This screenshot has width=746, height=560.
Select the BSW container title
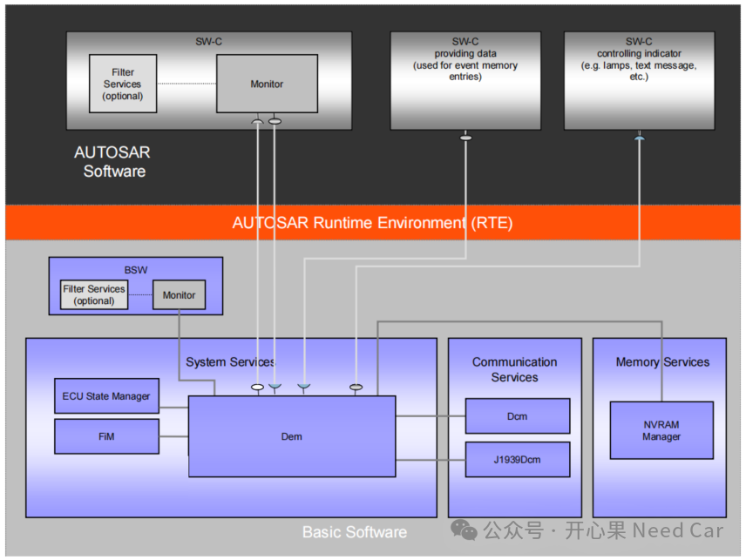coord(136,270)
